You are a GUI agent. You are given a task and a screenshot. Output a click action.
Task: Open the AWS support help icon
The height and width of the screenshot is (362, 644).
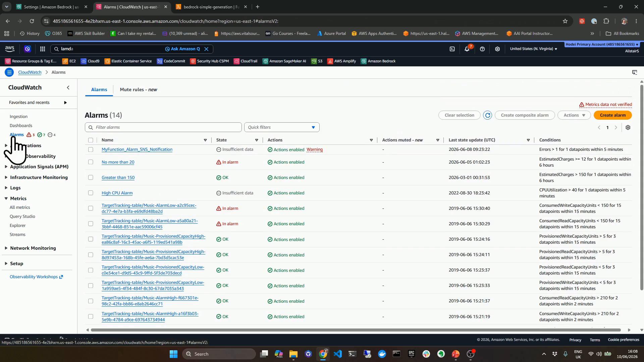[482, 49]
